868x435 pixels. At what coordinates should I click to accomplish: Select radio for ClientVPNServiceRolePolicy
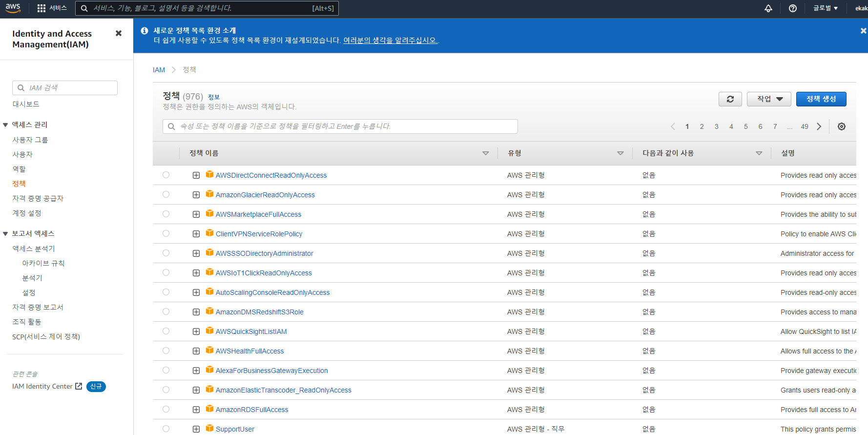pyautogui.click(x=166, y=233)
